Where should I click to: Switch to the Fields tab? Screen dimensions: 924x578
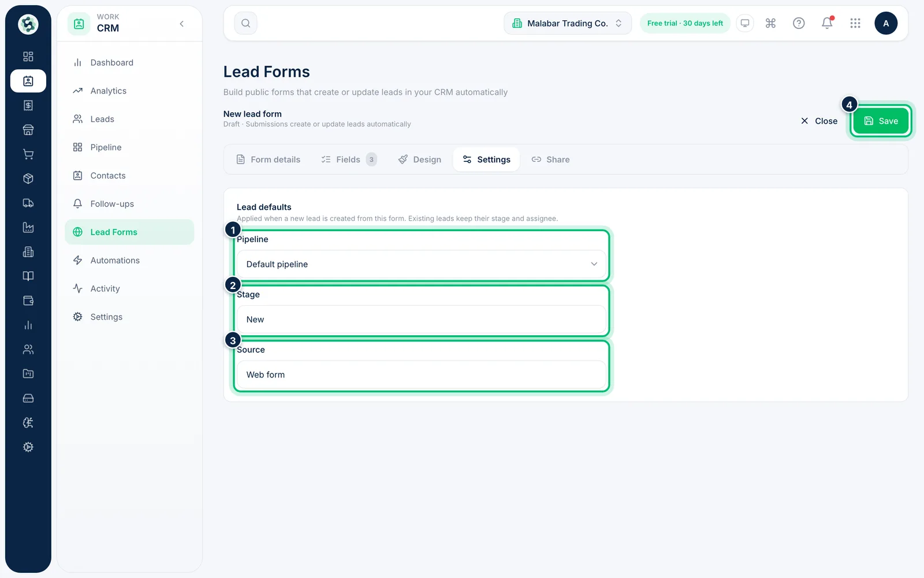pos(349,160)
